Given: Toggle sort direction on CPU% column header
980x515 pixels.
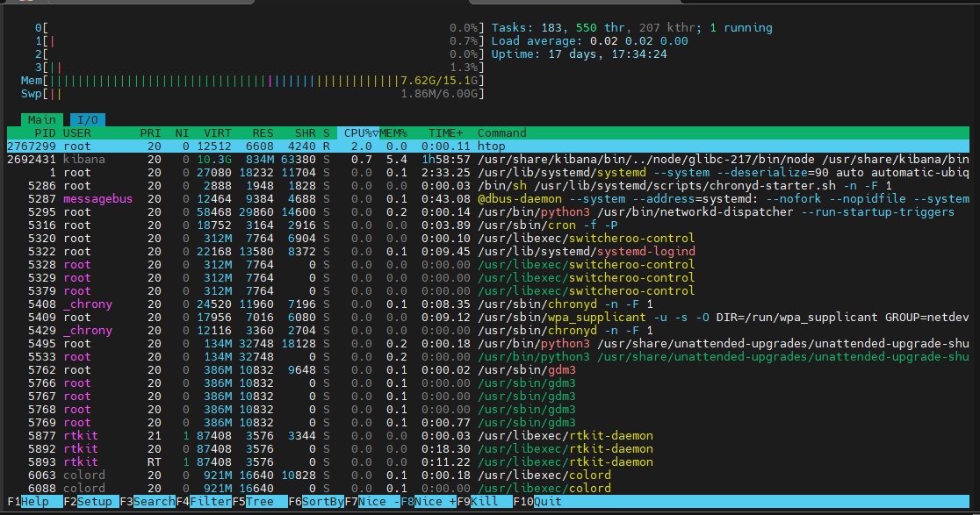Looking at the screenshot, I should [x=358, y=133].
